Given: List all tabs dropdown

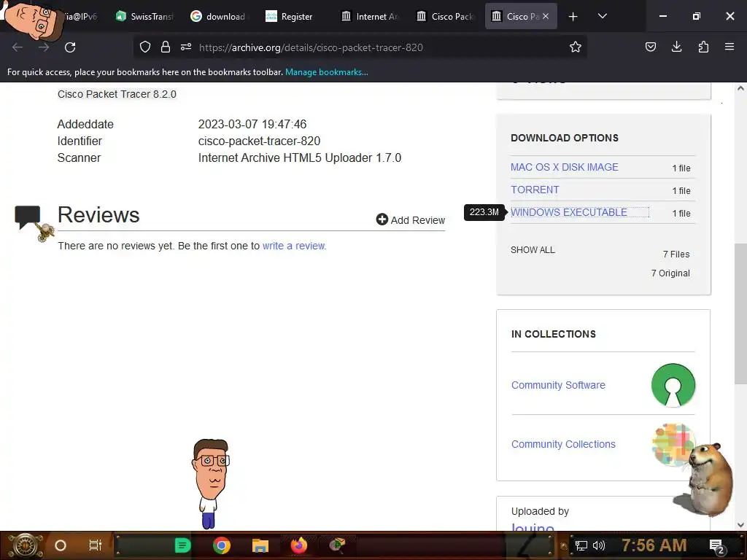Looking at the screenshot, I should pos(602,16).
